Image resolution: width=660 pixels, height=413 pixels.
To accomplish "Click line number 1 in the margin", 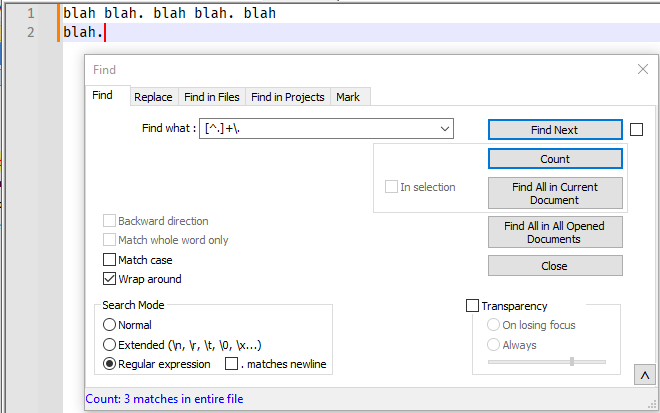I will click(x=31, y=13).
